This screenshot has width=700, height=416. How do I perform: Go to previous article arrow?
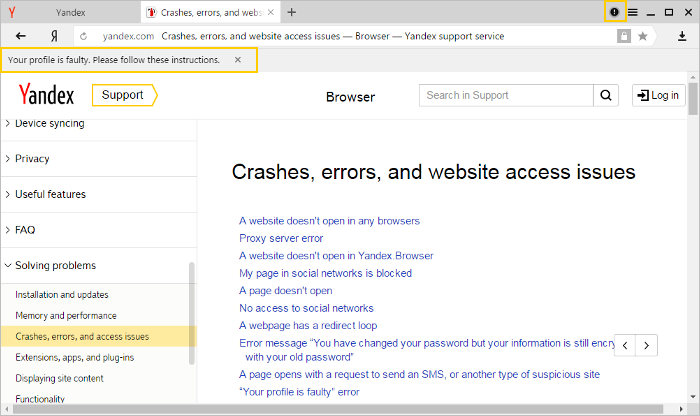[625, 345]
